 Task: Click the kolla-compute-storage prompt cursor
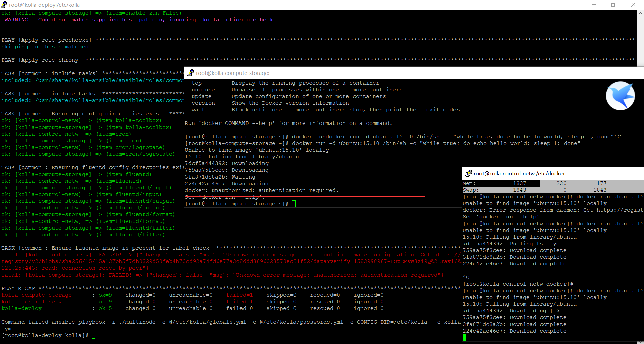click(294, 204)
